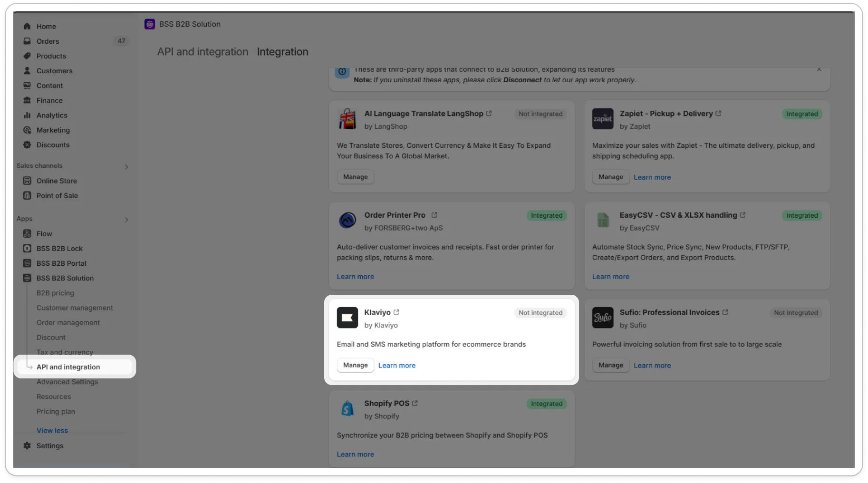This screenshot has width=868, height=483.
Task: Open BSS B2B Lock app
Action: pyautogui.click(x=59, y=248)
